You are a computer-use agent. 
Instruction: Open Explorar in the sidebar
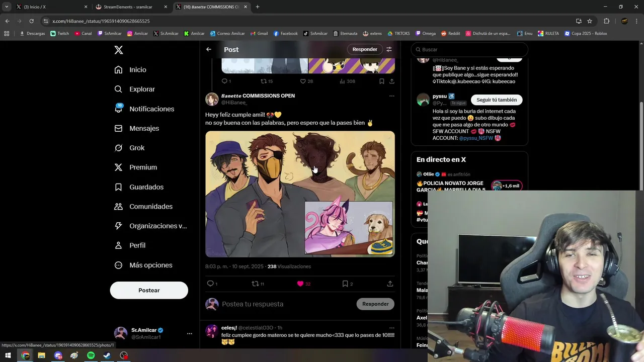coord(135,89)
